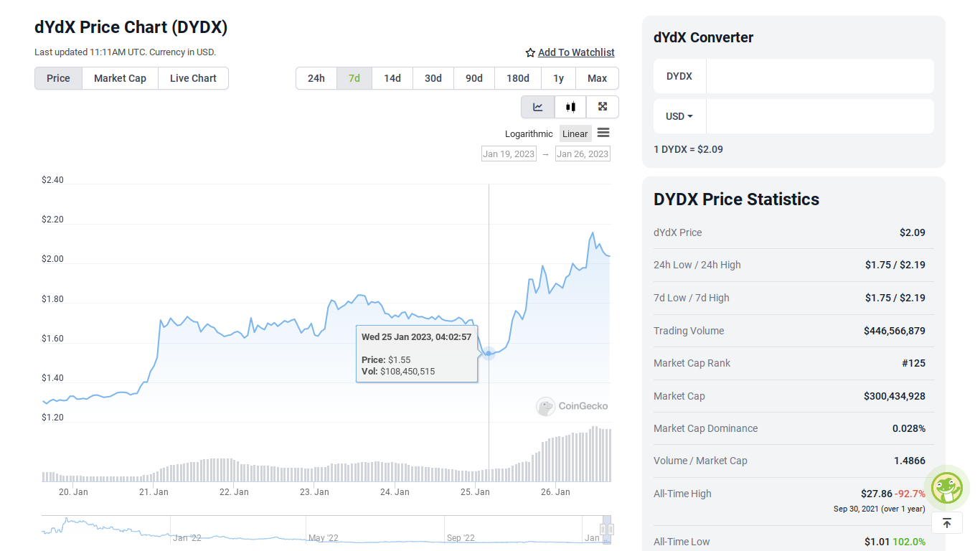
Task: Open the USD currency dropdown
Action: [679, 116]
